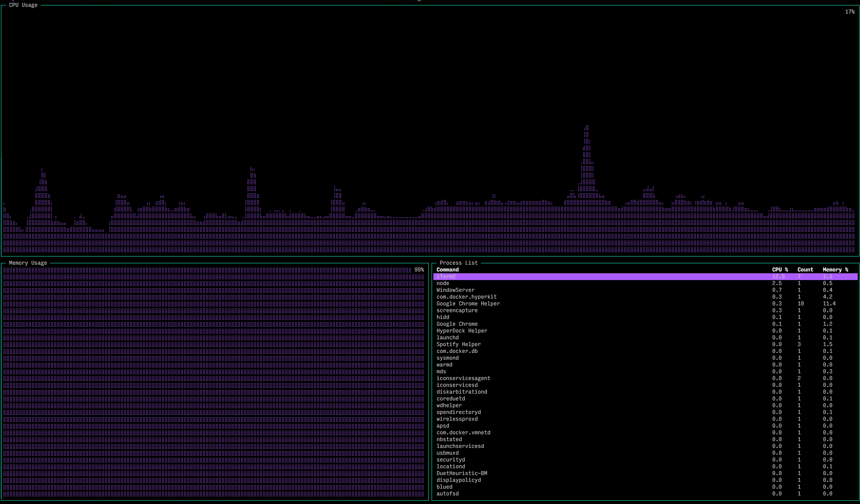
Task: Select the displaypolicyd process
Action: (x=645, y=480)
